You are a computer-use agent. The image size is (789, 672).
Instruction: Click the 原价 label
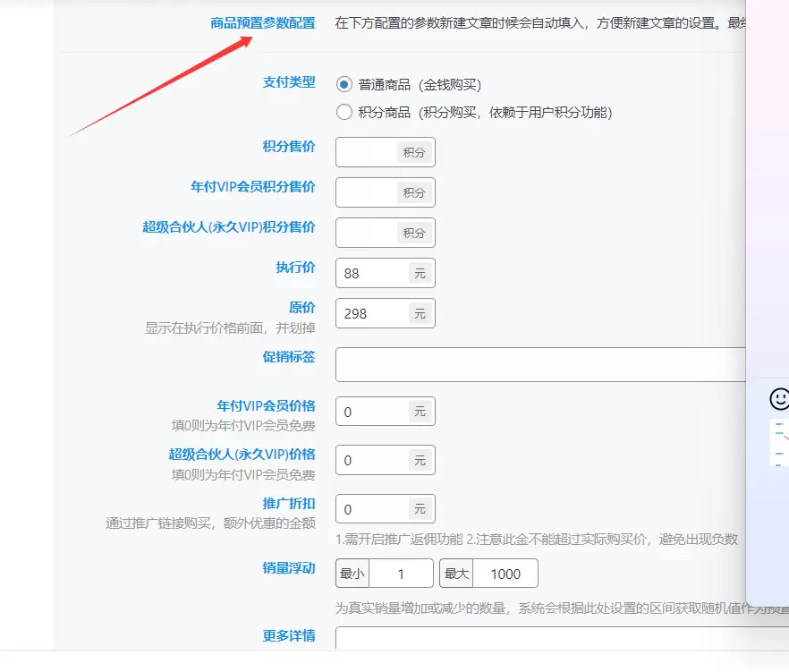(x=302, y=307)
